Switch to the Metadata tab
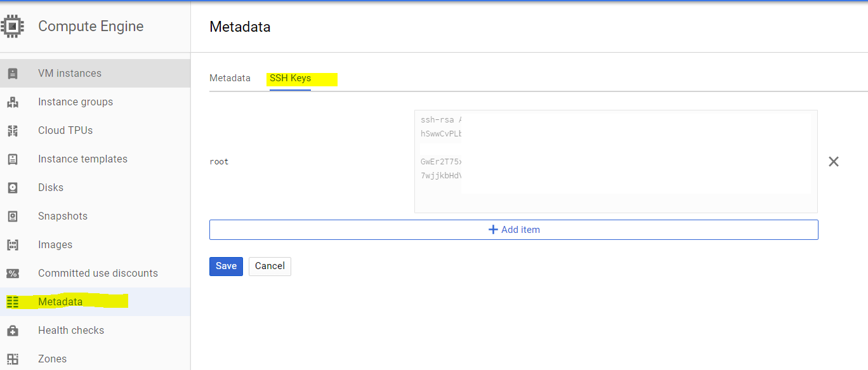The height and width of the screenshot is (370, 868). coord(230,78)
